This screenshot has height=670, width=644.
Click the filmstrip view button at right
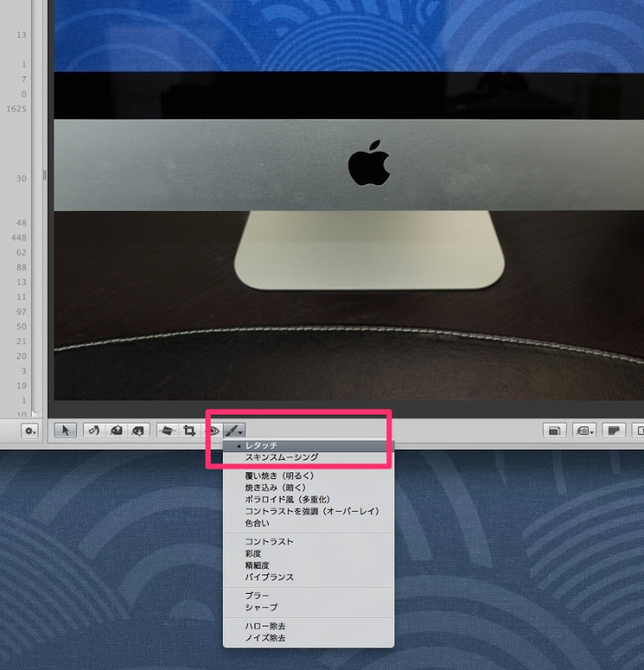(614, 430)
